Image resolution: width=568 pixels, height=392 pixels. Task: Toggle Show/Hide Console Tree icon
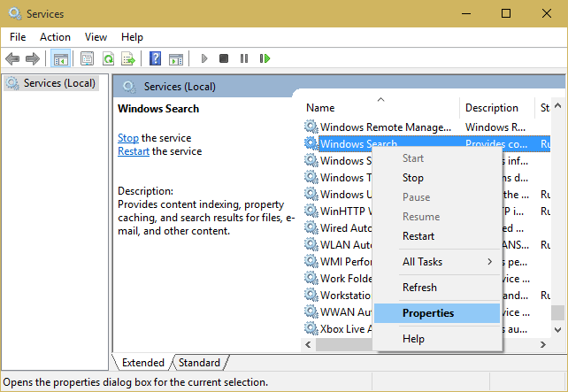click(x=60, y=58)
